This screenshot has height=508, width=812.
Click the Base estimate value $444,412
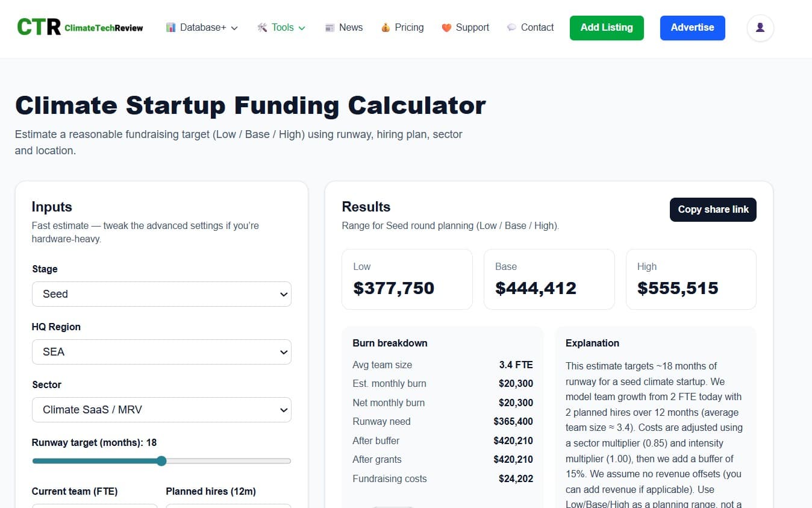(x=536, y=288)
